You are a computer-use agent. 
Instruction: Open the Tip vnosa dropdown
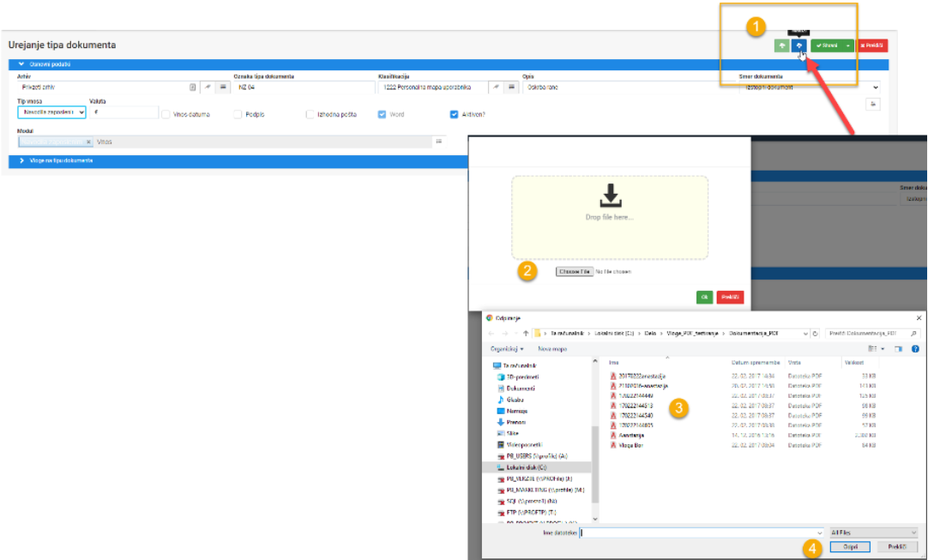pos(51,111)
